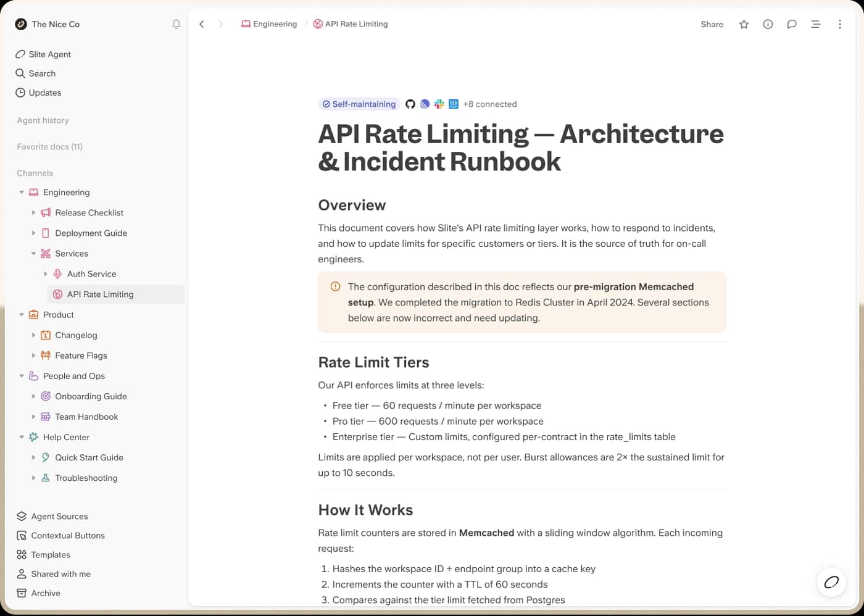Select API Rate Limiting in the tree
Image resolution: width=864 pixels, height=616 pixels.
tap(116, 294)
